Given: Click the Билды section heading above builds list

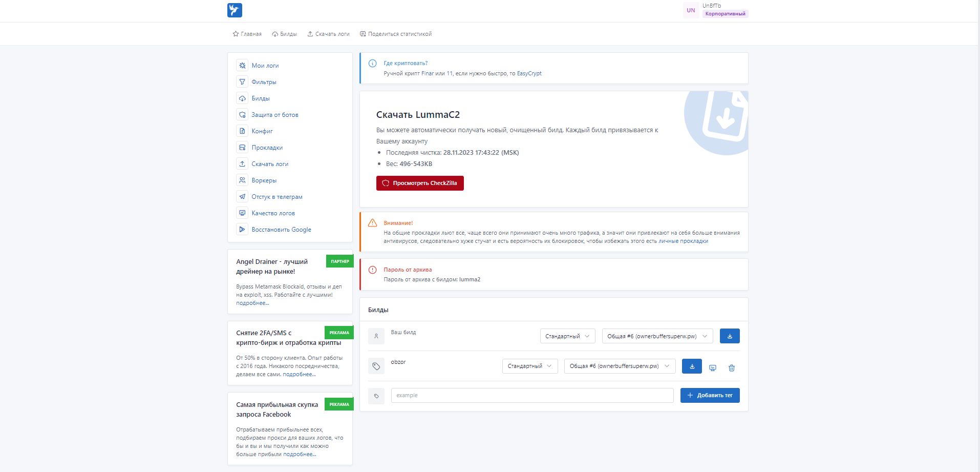Looking at the screenshot, I should (x=378, y=310).
